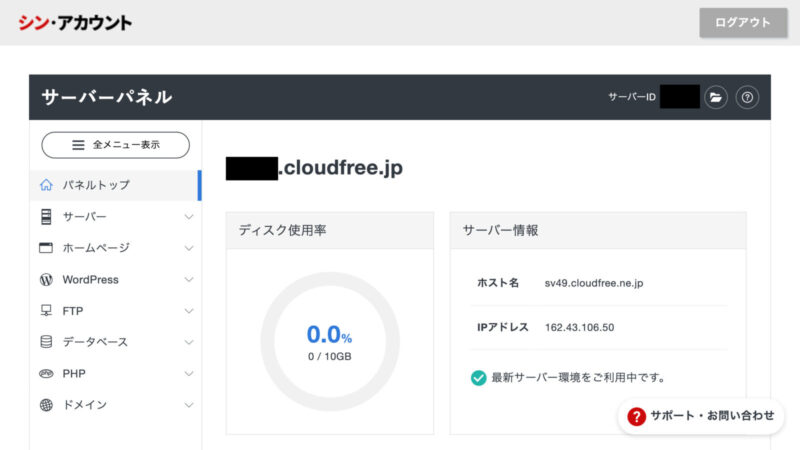Viewport: 800px width, 450px height.
Task: Click the server icon in sidebar
Action: [46, 217]
